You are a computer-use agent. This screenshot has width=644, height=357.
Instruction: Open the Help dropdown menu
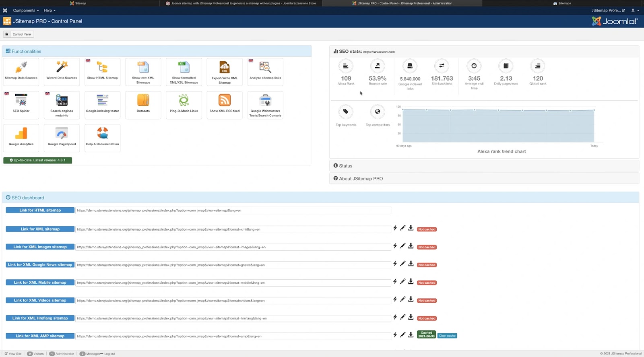[49, 10]
